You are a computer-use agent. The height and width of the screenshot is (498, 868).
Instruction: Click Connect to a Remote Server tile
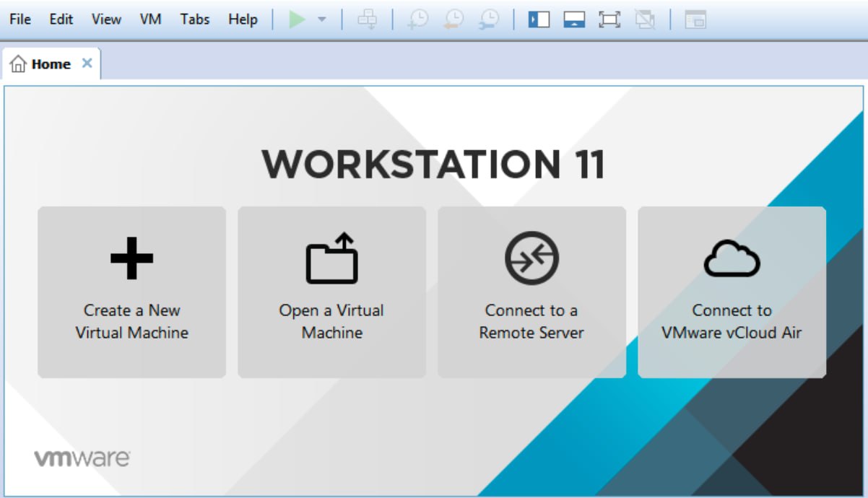tap(532, 292)
